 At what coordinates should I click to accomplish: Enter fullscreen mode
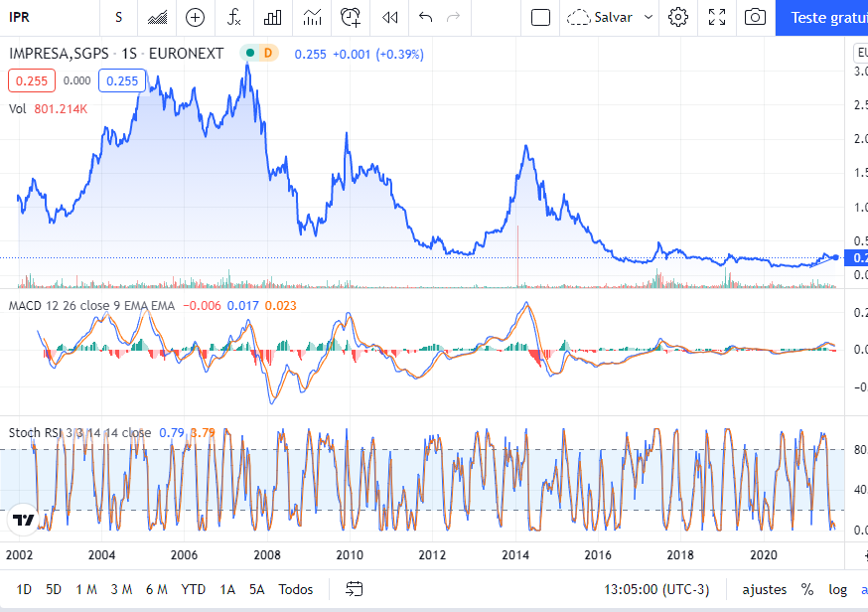717,17
